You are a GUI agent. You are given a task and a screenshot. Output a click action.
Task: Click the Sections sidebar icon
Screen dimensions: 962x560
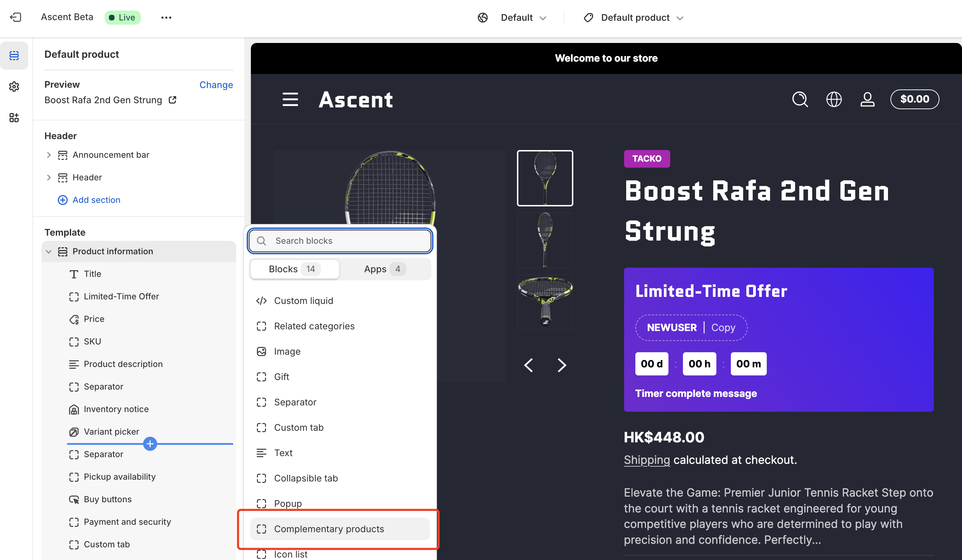14,56
